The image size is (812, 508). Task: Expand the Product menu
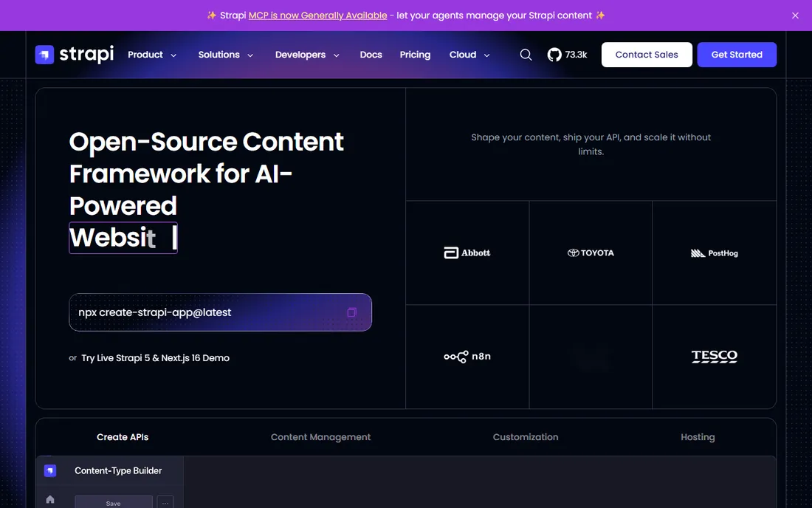(x=152, y=55)
